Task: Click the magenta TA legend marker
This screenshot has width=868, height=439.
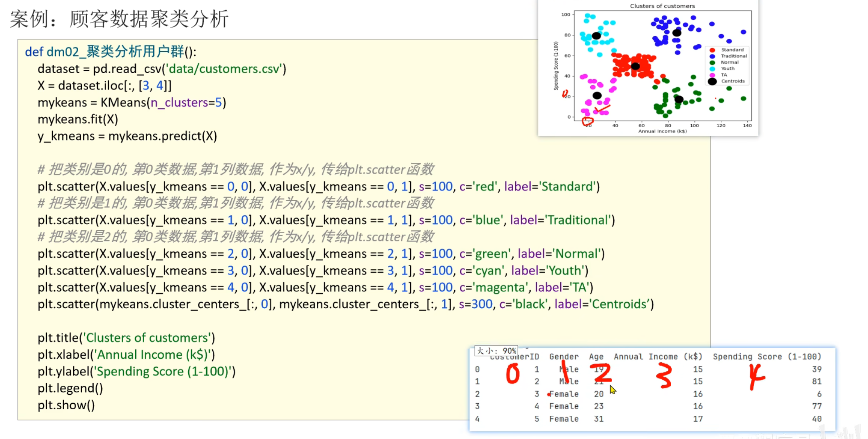Action: [x=712, y=75]
